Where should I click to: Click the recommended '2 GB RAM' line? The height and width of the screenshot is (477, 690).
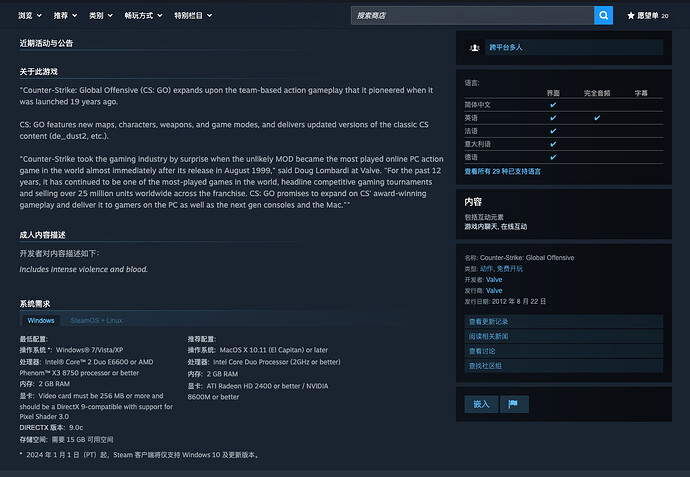(x=213, y=374)
